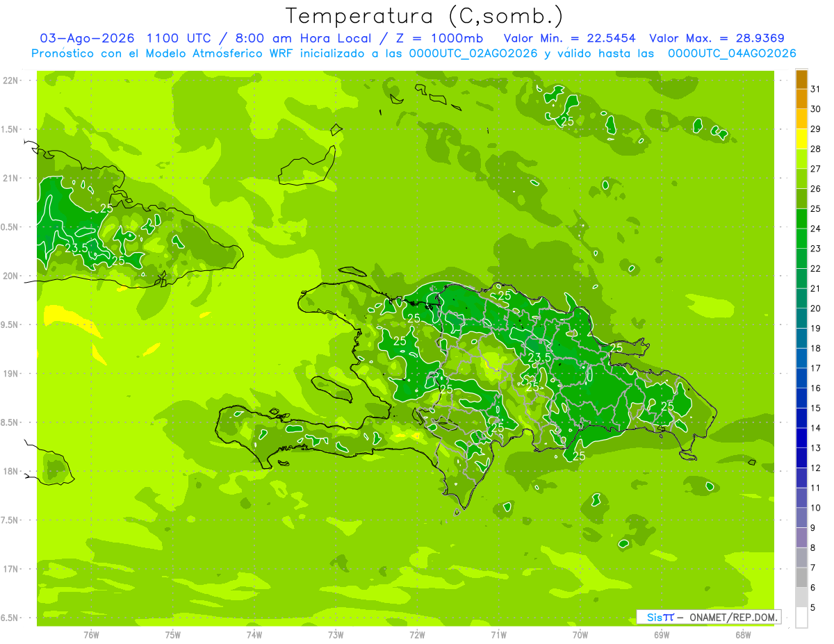The width and height of the screenshot is (834, 644).
Task: Click the 72W longitude axis label
Action: (x=417, y=635)
